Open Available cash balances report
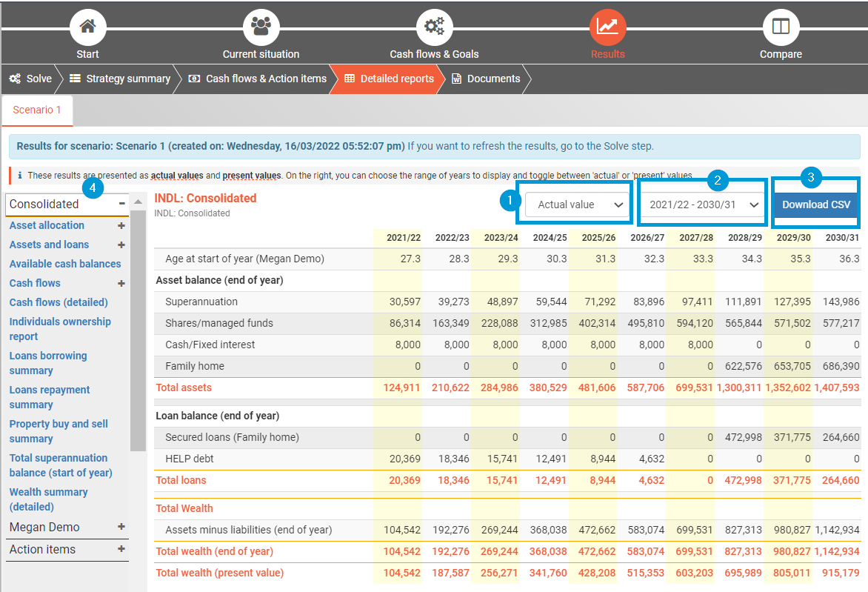Image resolution: width=868 pixels, height=592 pixels. pos(65,264)
